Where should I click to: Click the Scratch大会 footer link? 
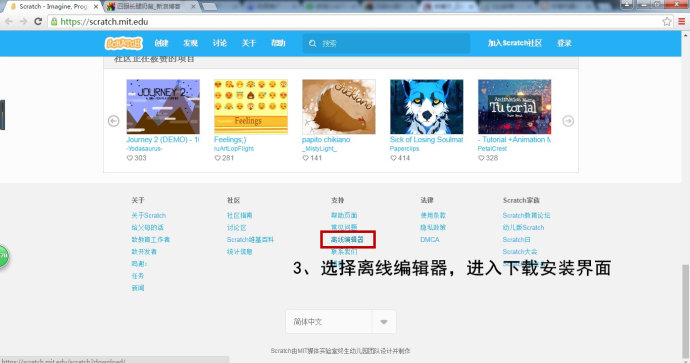coord(520,252)
